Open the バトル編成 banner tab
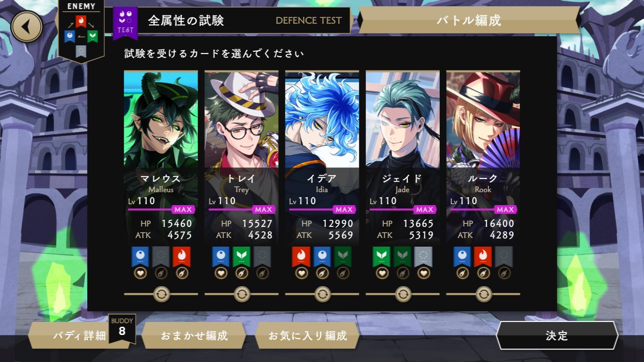 (469, 20)
